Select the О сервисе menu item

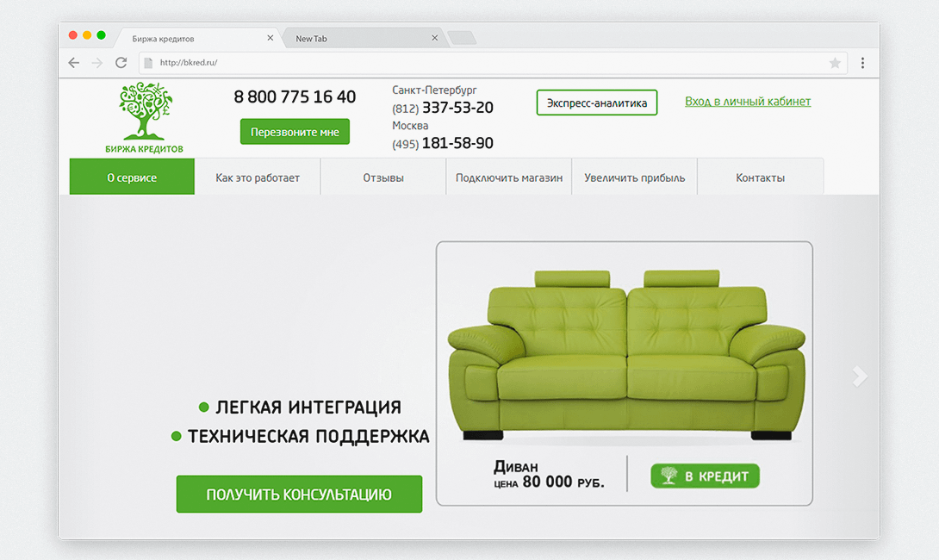(132, 177)
